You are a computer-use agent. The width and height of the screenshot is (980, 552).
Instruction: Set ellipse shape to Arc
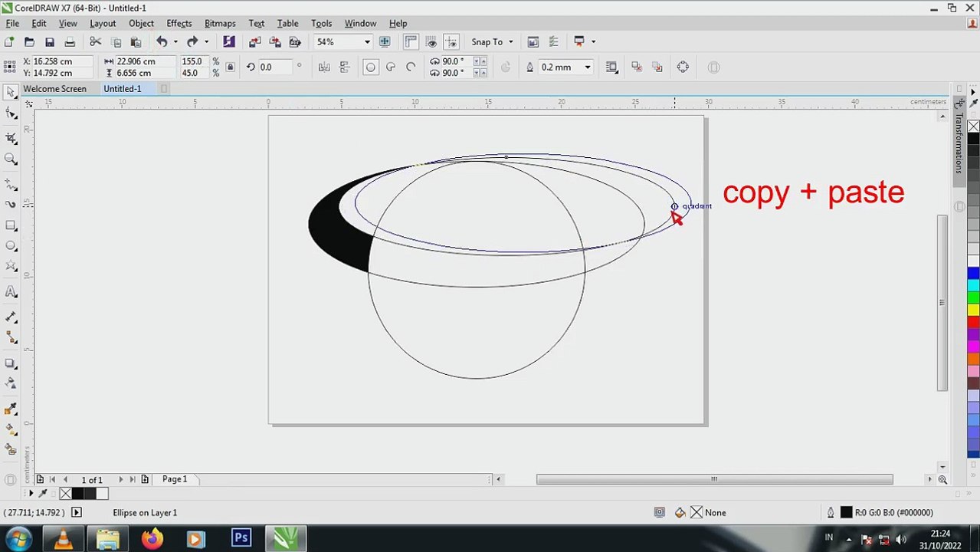[411, 67]
